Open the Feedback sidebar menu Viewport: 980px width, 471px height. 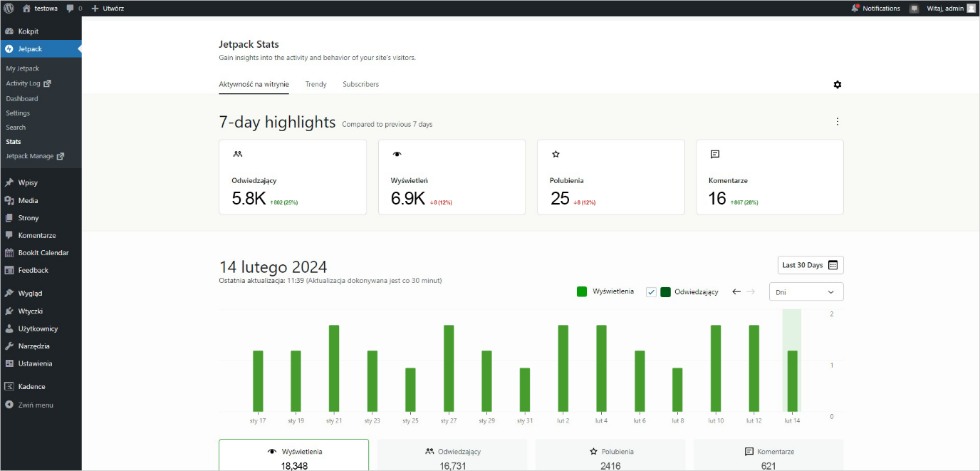[41, 270]
